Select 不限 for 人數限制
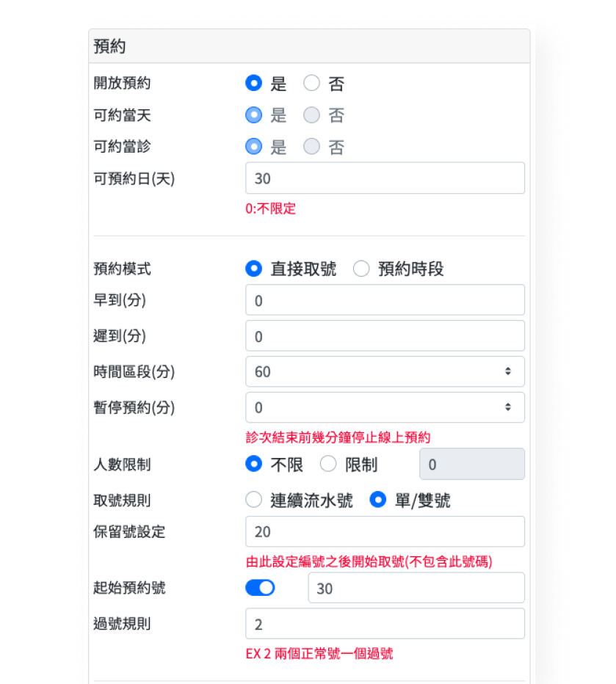 253,464
